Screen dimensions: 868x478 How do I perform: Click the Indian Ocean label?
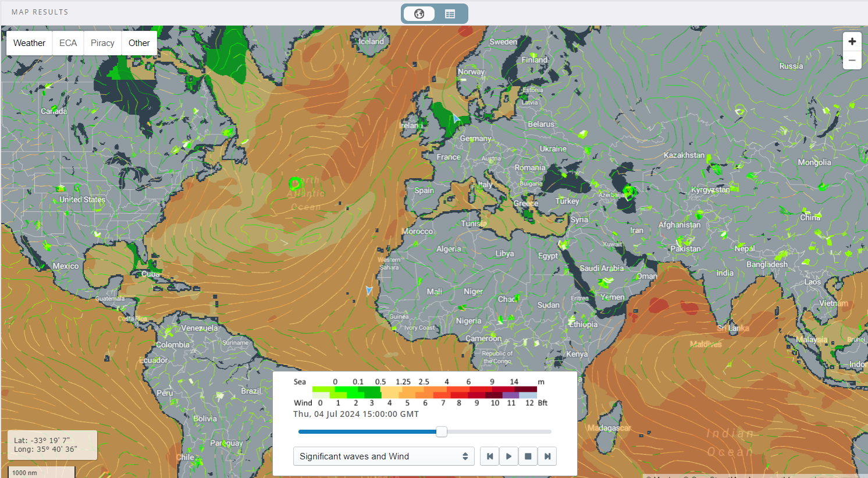point(730,442)
